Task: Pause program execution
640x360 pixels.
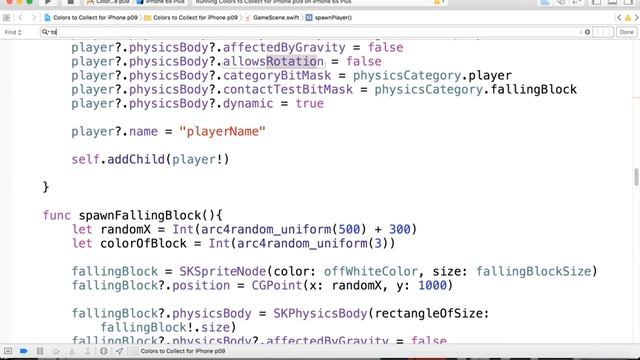Action: tap(40, 351)
